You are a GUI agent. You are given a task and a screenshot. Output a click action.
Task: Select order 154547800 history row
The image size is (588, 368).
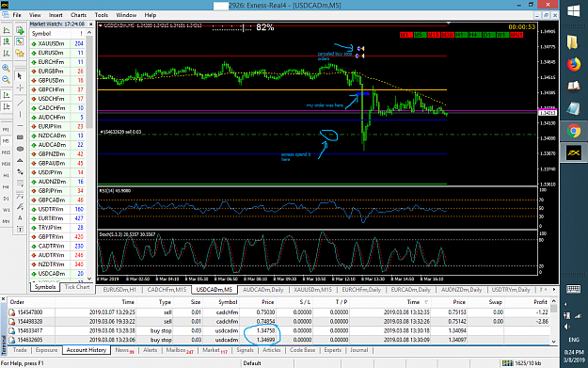coord(278,312)
